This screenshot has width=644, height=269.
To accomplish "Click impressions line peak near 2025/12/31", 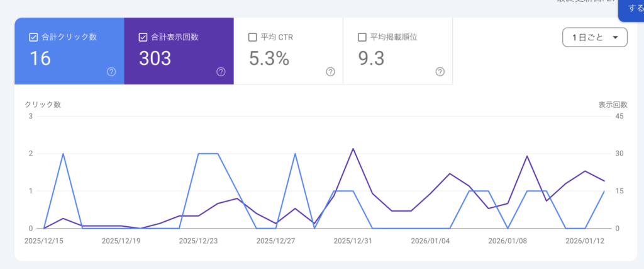I will click(x=353, y=149).
